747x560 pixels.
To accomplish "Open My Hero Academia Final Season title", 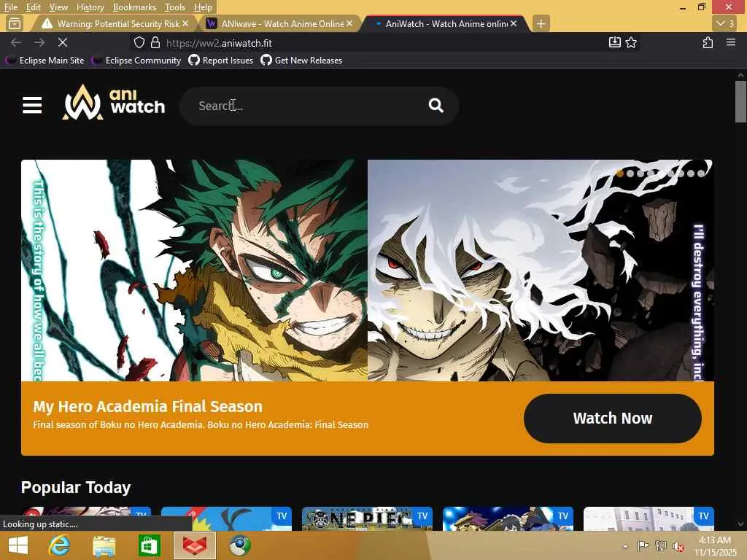I will click(147, 406).
